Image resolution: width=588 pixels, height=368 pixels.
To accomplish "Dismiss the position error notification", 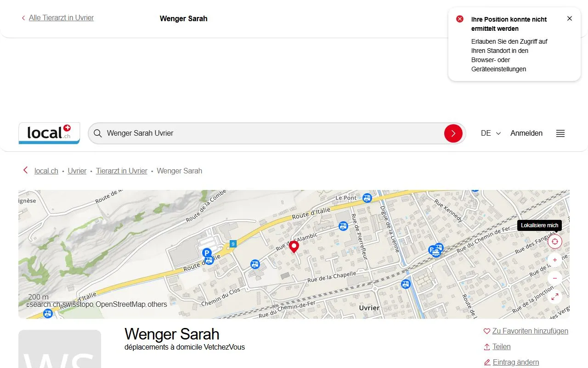I will (x=570, y=18).
